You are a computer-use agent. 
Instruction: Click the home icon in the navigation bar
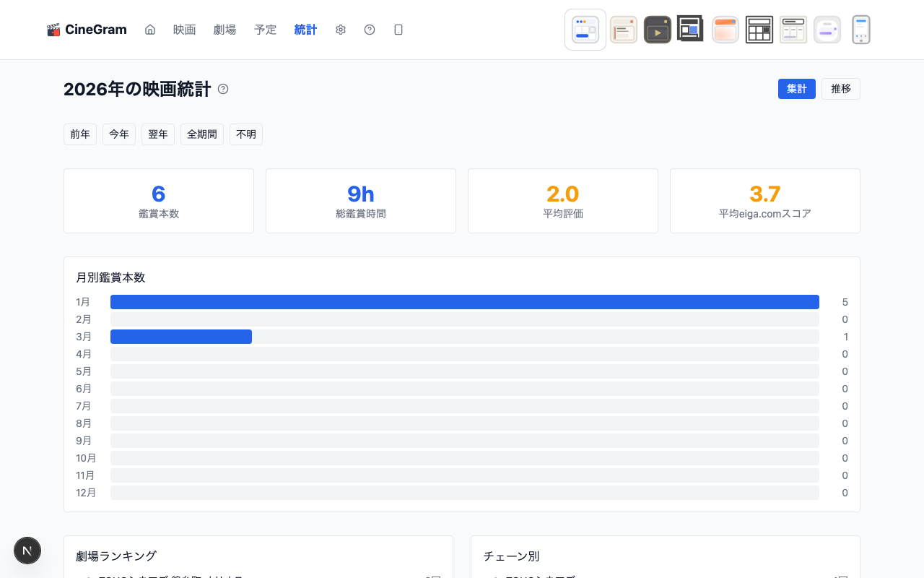(149, 30)
